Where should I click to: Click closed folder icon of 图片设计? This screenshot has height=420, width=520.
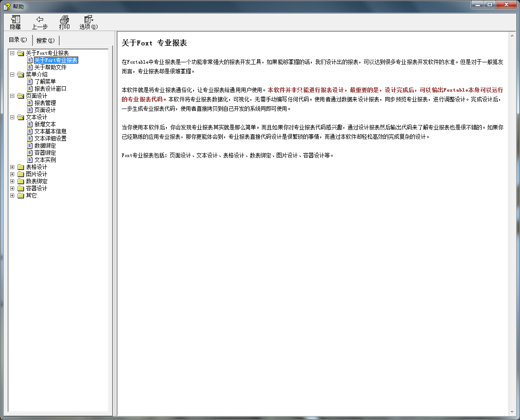(x=20, y=174)
